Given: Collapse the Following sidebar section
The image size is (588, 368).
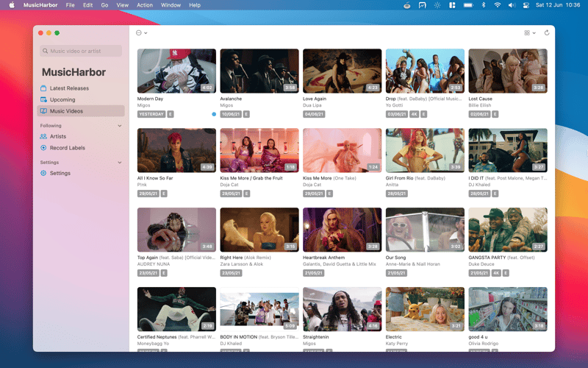Looking at the screenshot, I should coord(120,126).
